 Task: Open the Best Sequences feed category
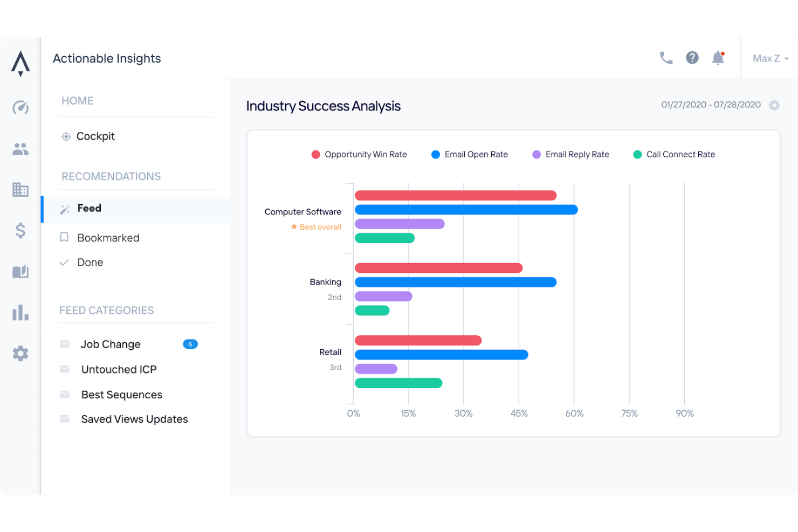[121, 395]
